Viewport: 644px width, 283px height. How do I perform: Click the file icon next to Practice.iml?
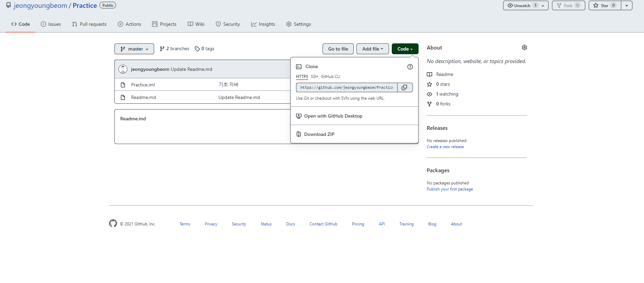click(123, 85)
